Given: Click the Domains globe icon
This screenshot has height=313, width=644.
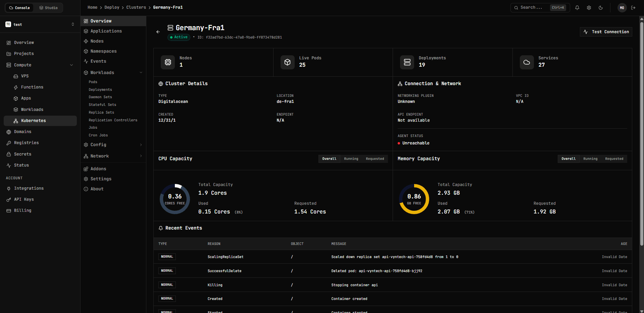Looking at the screenshot, I should pyautogui.click(x=9, y=132).
